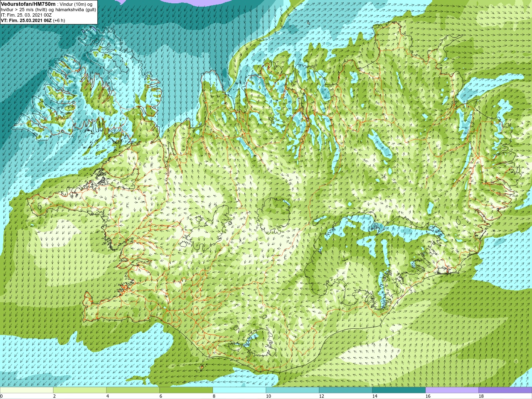The image size is (532, 399).
Task: Click the legend scale label '10'
Action: 268,396
